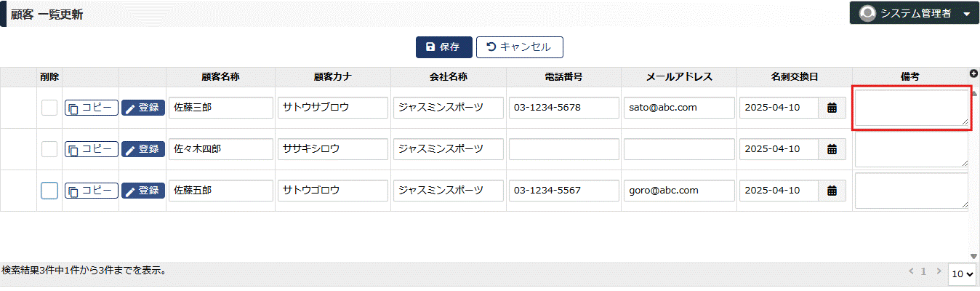The width and height of the screenshot is (980, 291).
Task: Check the 削除 box for 佐々木四郎
Action: coord(49,149)
